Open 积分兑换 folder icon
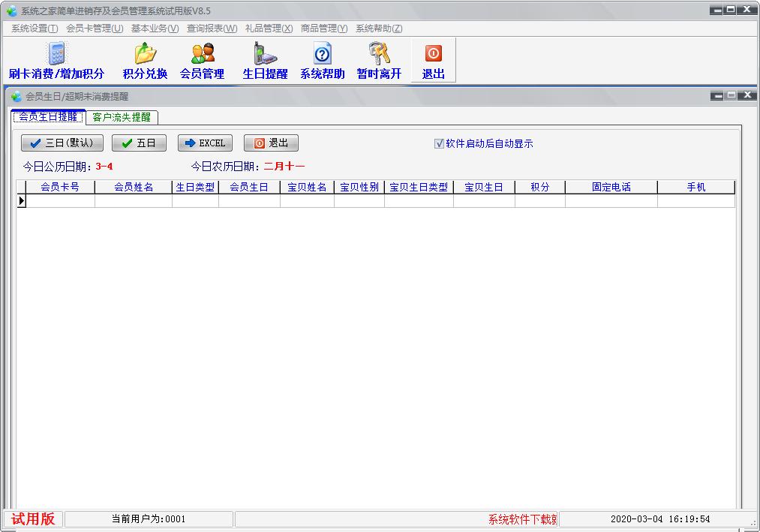This screenshot has height=532, width=760. pyautogui.click(x=145, y=54)
